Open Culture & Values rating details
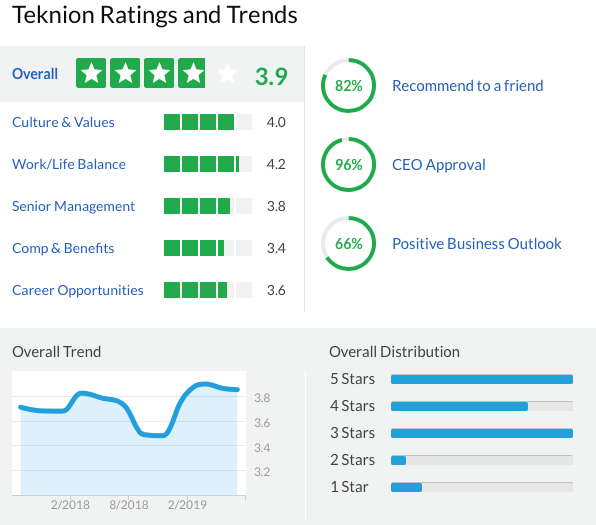 [63, 122]
